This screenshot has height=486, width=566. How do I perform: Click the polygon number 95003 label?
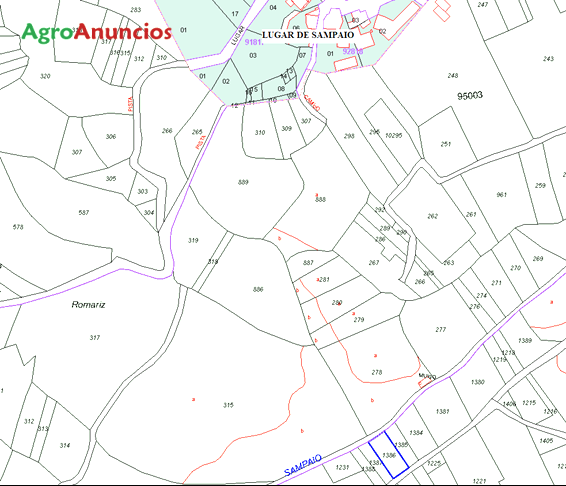pyautogui.click(x=470, y=95)
